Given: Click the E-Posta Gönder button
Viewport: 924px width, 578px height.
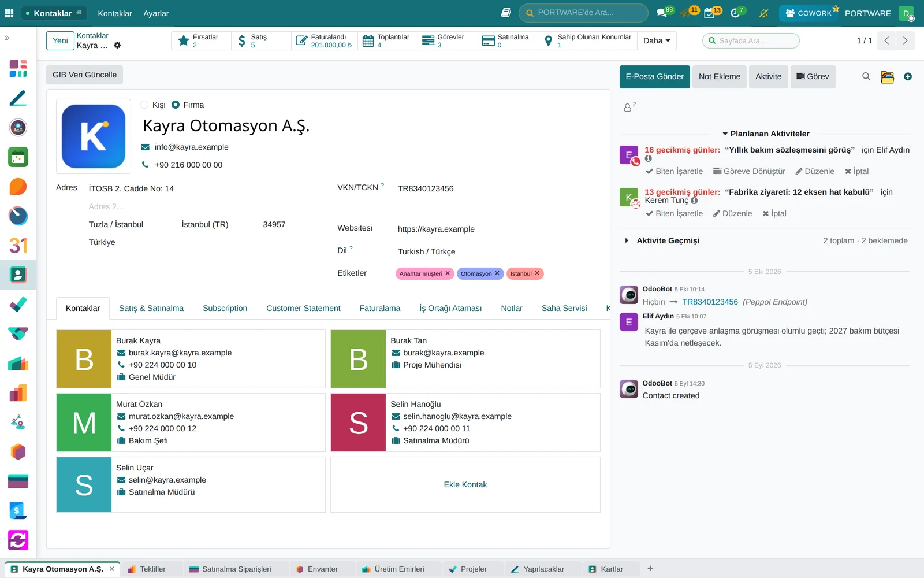Looking at the screenshot, I should point(655,76).
